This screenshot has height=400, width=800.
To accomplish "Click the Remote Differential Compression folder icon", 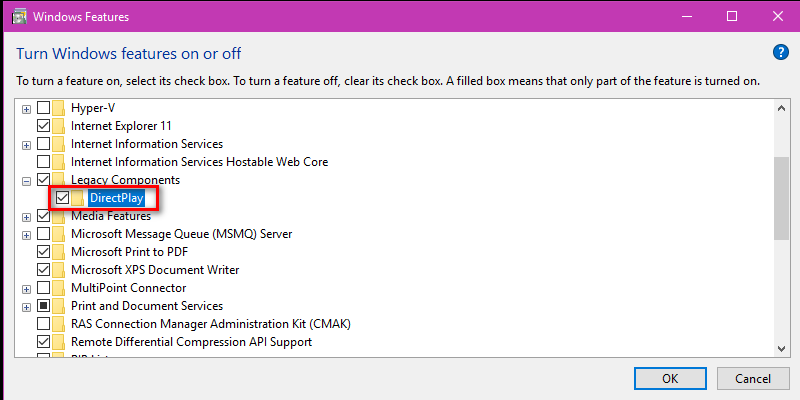I will tap(59, 341).
